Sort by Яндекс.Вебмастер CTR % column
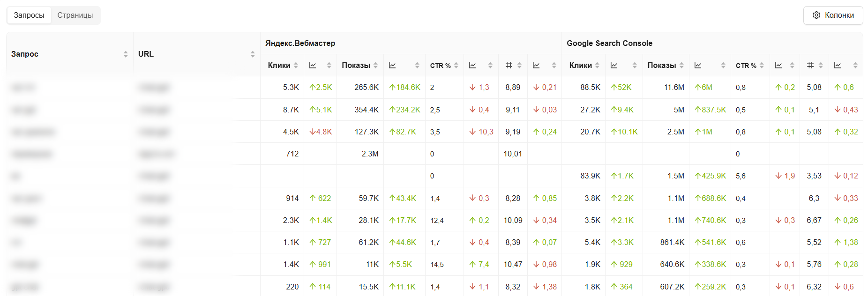 (x=441, y=66)
